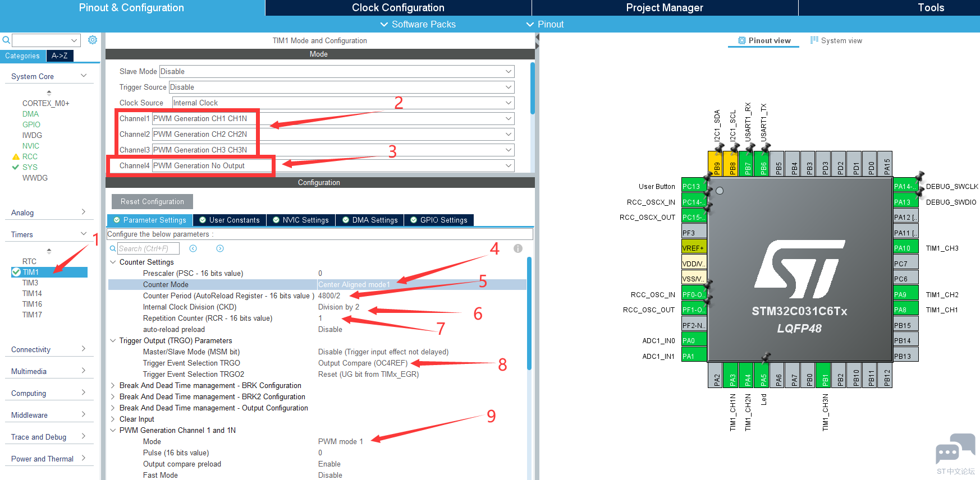Viewport: 980px width, 480px height.
Task: Select GPIO in System Core list
Action: pos(31,124)
